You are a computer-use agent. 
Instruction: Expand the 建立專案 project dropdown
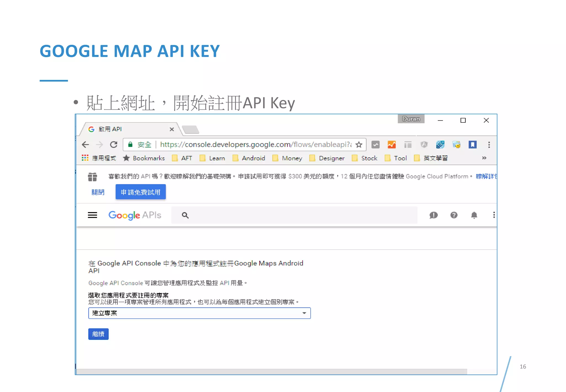(x=200, y=313)
